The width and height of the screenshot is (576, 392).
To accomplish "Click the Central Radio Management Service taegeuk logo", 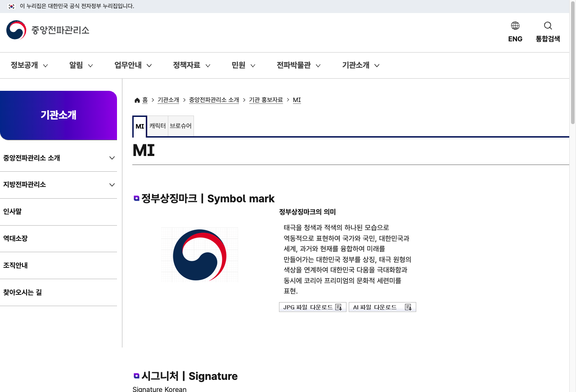I will pos(16,30).
